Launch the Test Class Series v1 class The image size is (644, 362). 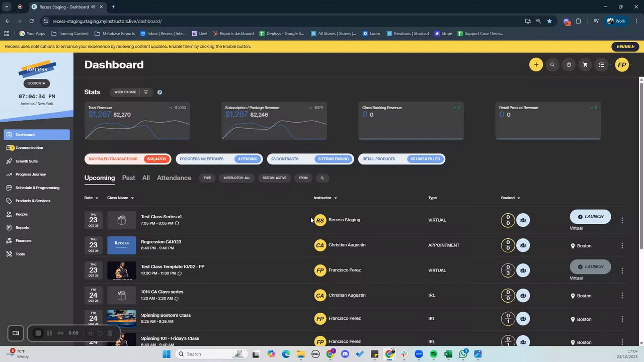coord(590,217)
